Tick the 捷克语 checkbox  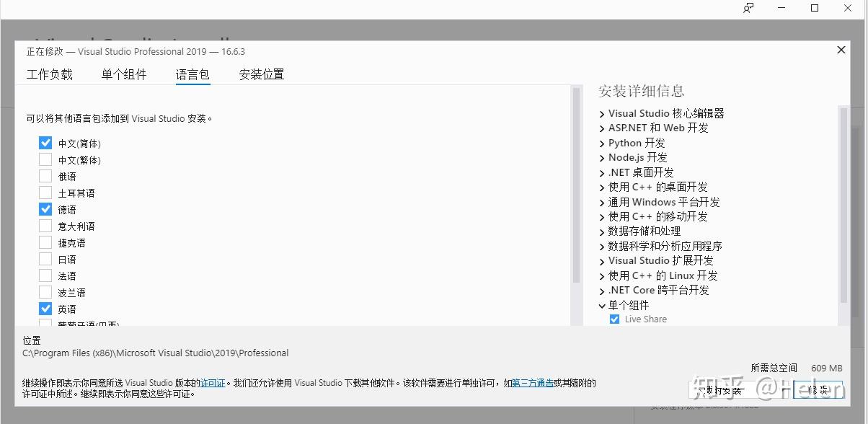coord(45,242)
